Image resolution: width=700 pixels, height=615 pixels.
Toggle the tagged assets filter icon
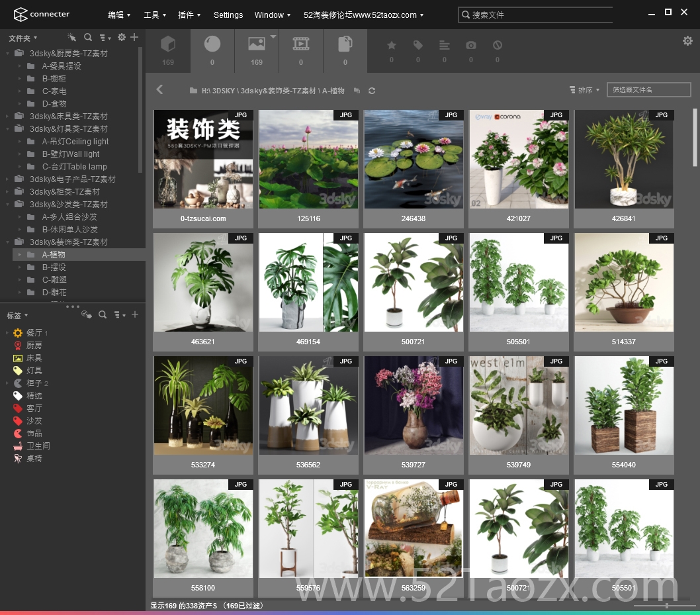(418, 45)
